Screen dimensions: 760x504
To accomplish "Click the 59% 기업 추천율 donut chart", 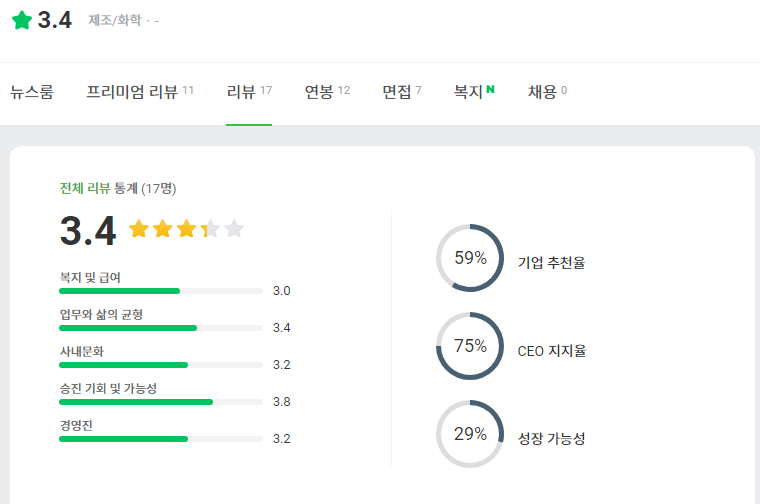I will tap(470, 258).
